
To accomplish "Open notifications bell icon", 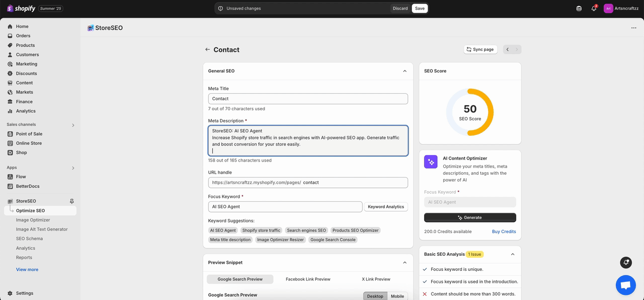I will (594, 8).
